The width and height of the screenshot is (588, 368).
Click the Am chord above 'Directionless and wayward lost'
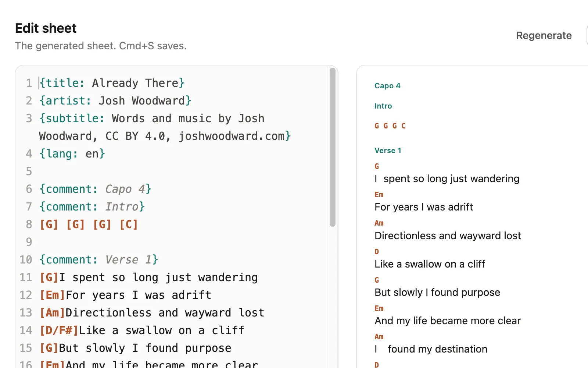[x=379, y=223]
